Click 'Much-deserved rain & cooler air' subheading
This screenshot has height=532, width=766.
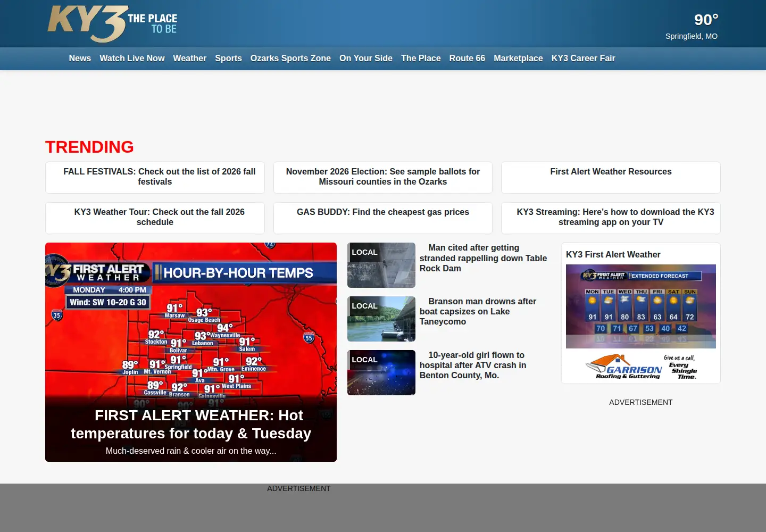pos(191,451)
